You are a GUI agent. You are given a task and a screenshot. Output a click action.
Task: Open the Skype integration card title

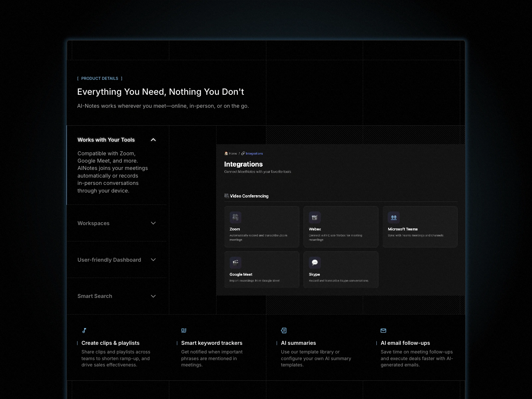pos(314,274)
